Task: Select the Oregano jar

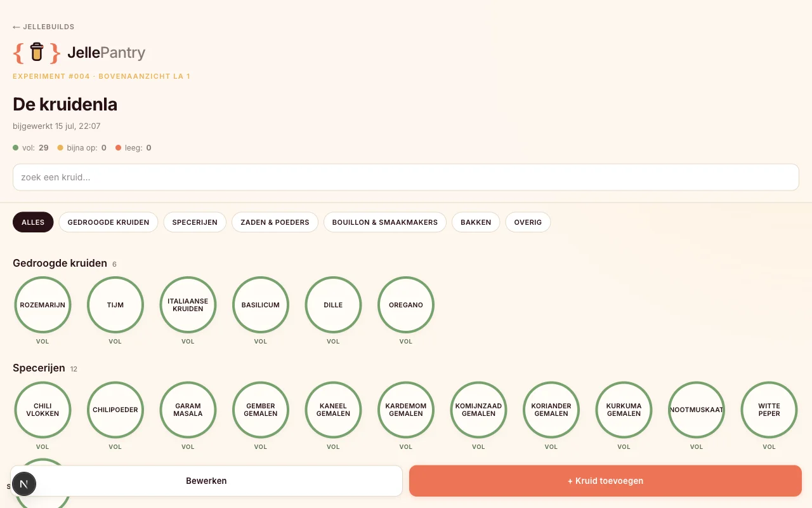Action: pyautogui.click(x=406, y=305)
